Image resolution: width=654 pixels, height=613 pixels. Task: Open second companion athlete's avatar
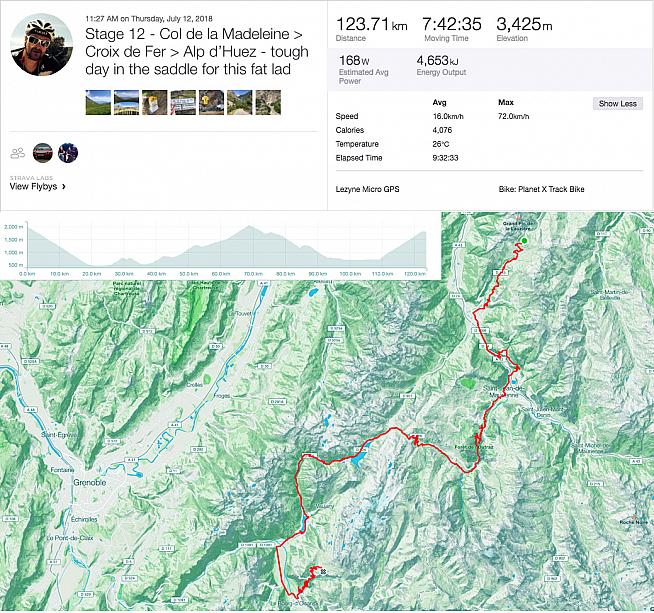click(68, 152)
